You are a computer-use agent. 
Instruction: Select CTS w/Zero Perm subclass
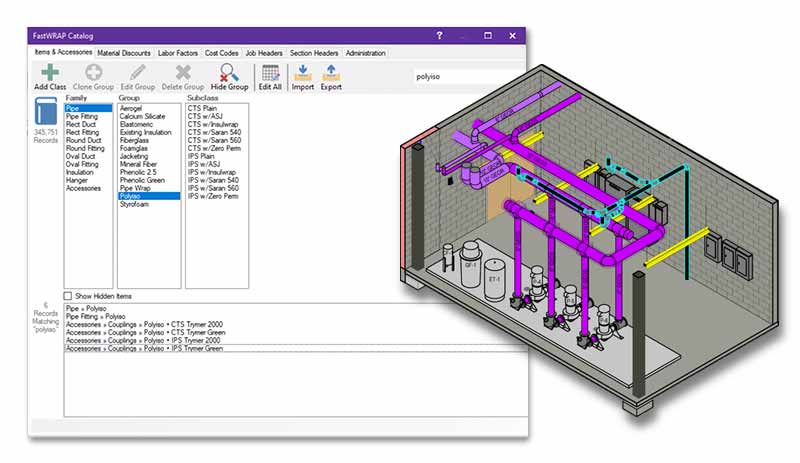(x=217, y=148)
